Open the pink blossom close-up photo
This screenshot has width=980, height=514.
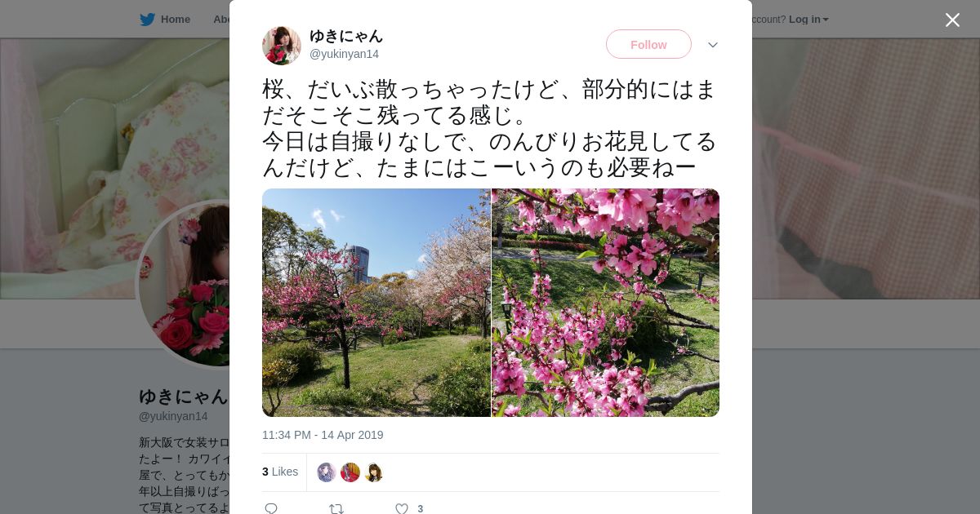(605, 303)
